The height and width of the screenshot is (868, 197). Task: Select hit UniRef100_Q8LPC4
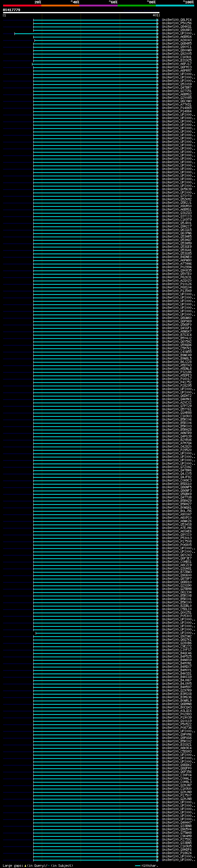pos(177,20)
